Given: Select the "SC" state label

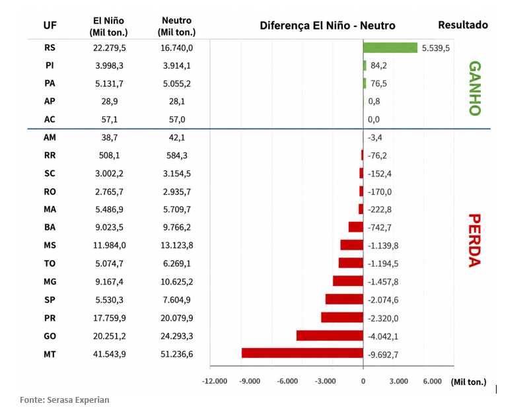Looking at the screenshot, I should click(x=50, y=174).
